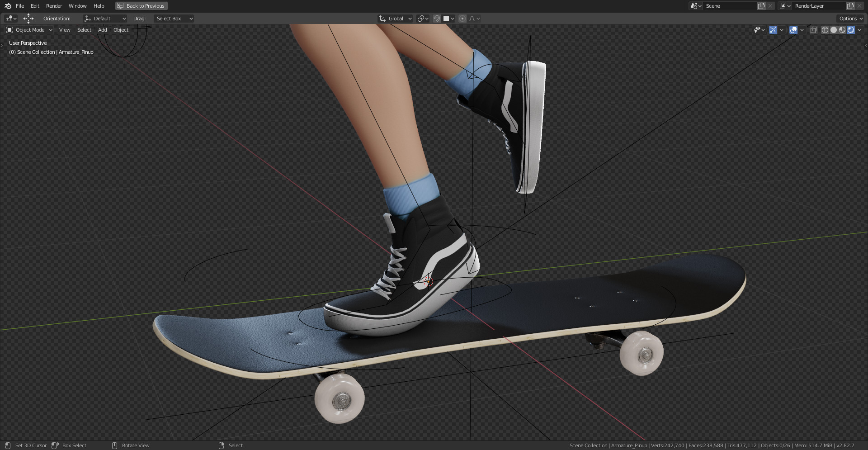This screenshot has height=450, width=868.
Task: Open the viewport Select menu
Action: click(84, 30)
